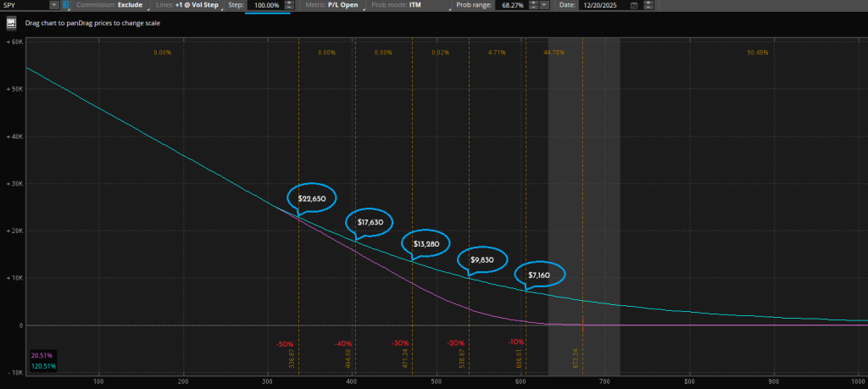Viewport: 868px width, 389px height.
Task: Open the calendar picker icon in the Date field
Action: [634, 6]
